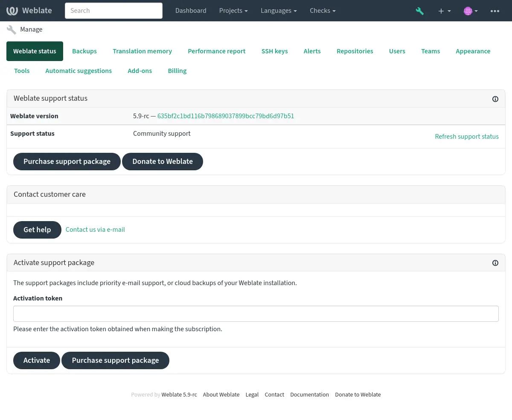Switch to the Users tab
Image resolution: width=512 pixels, height=420 pixels.
[397, 51]
